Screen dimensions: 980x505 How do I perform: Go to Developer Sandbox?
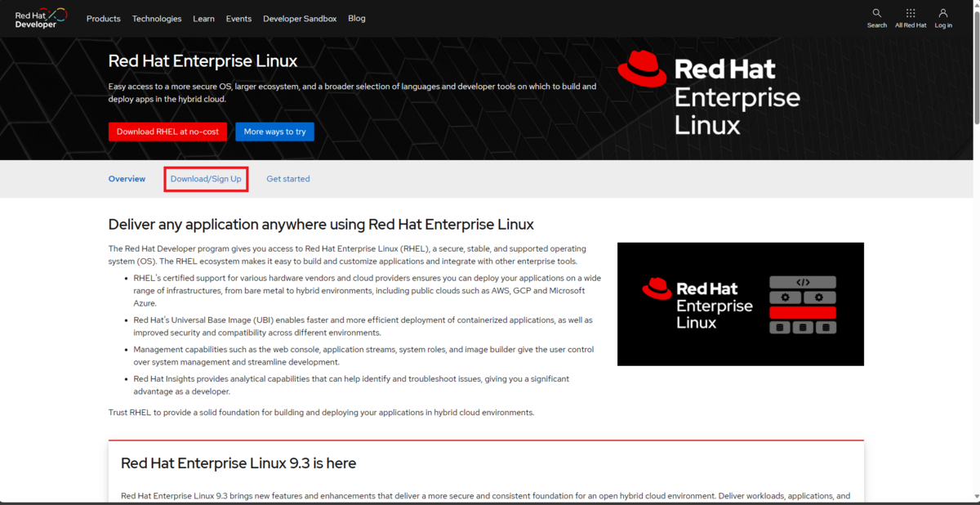[300, 18]
